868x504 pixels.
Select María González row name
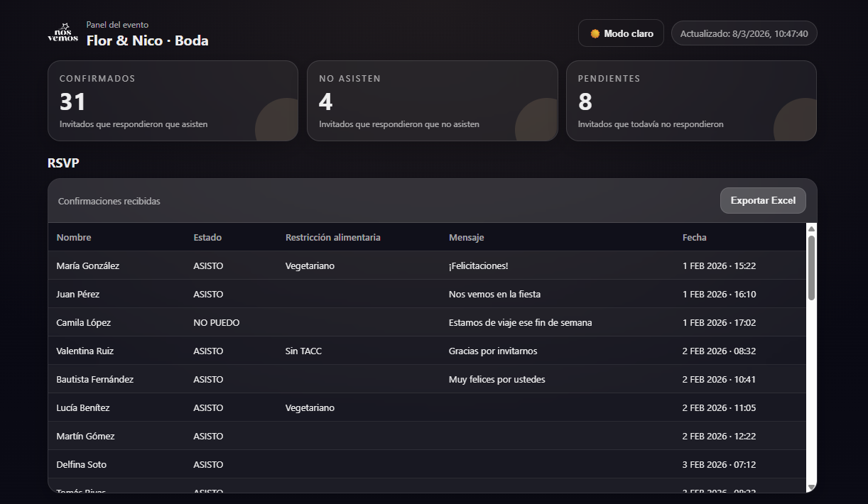click(x=88, y=265)
